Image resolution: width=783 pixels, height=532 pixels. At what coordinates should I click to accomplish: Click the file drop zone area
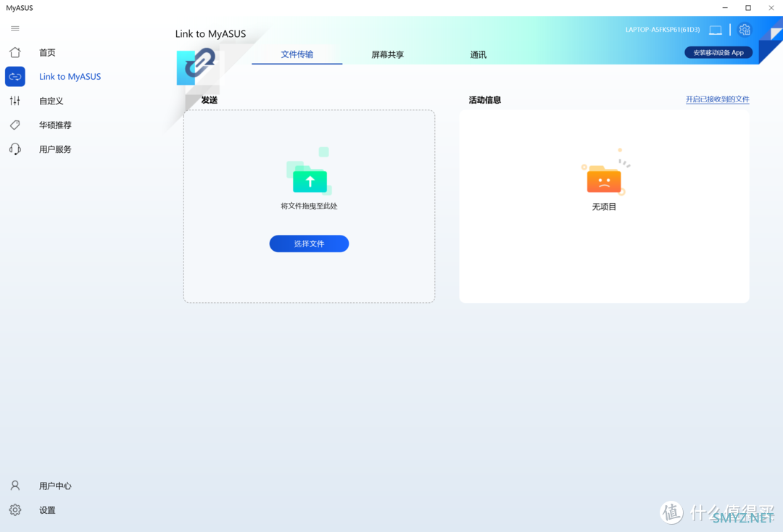(x=309, y=206)
